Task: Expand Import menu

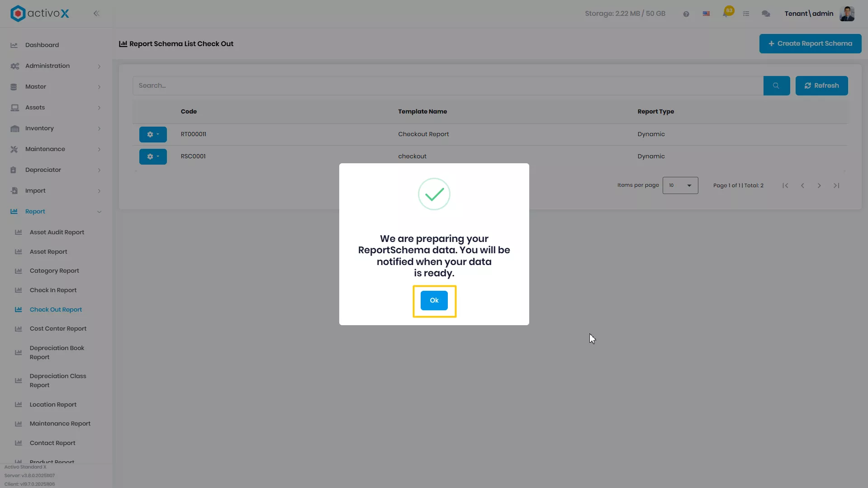Action: point(56,191)
